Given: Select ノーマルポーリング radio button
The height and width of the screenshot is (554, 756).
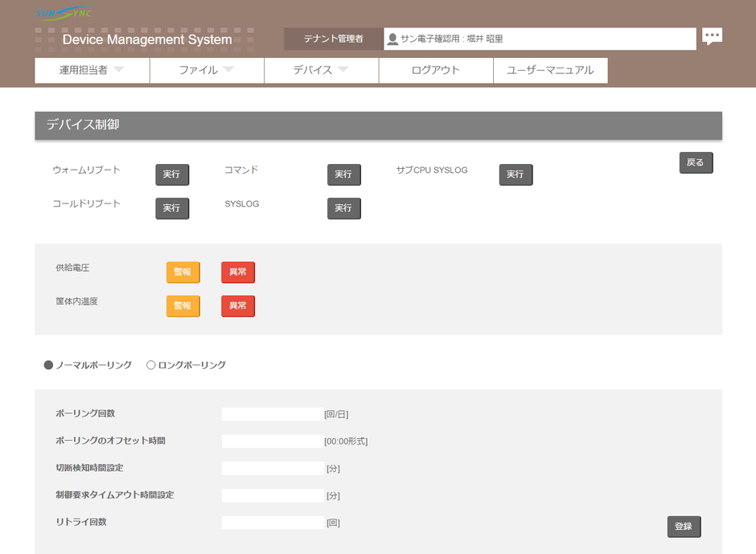Looking at the screenshot, I should coord(49,365).
